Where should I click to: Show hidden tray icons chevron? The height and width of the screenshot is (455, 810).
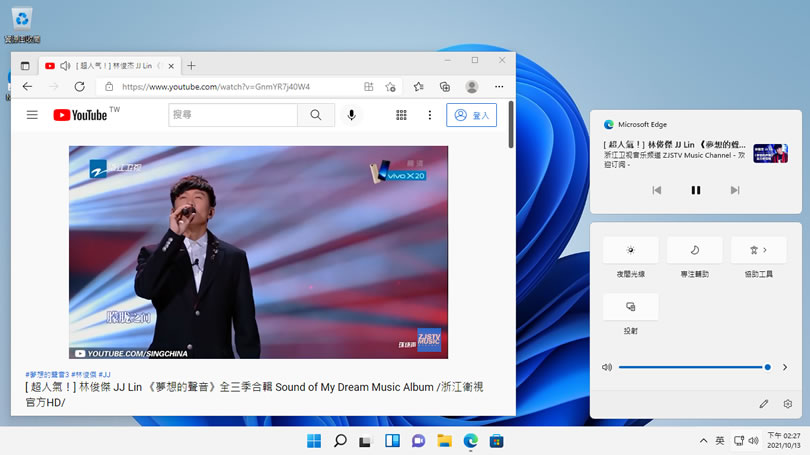click(703, 441)
